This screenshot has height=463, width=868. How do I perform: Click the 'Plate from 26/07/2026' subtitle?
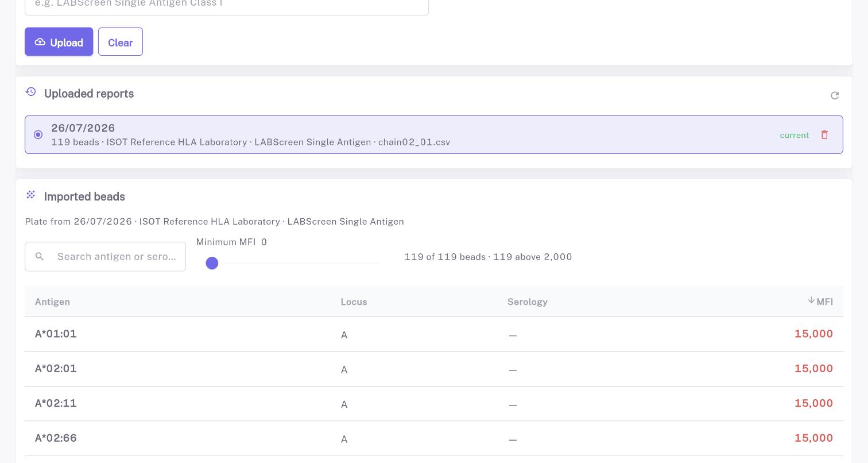pos(215,222)
